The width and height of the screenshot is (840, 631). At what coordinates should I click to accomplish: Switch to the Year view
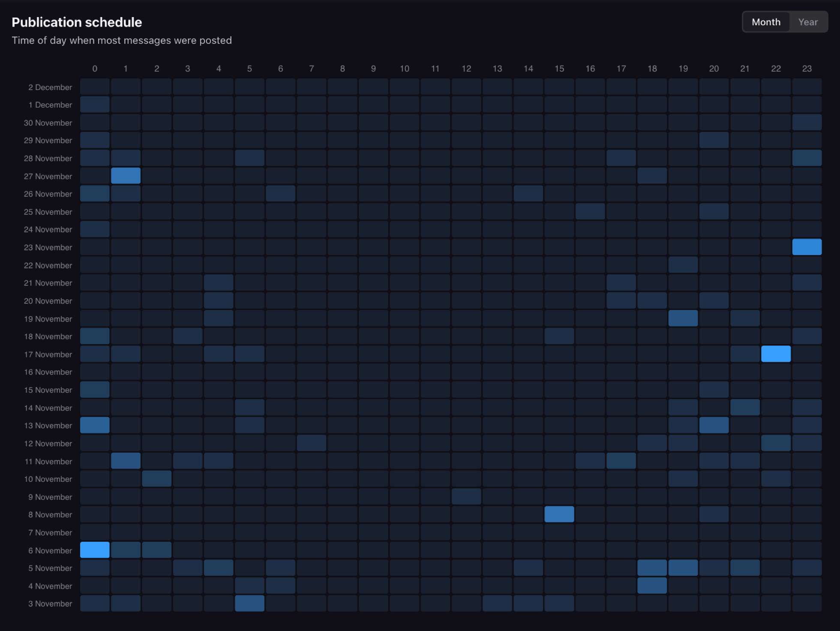(808, 22)
